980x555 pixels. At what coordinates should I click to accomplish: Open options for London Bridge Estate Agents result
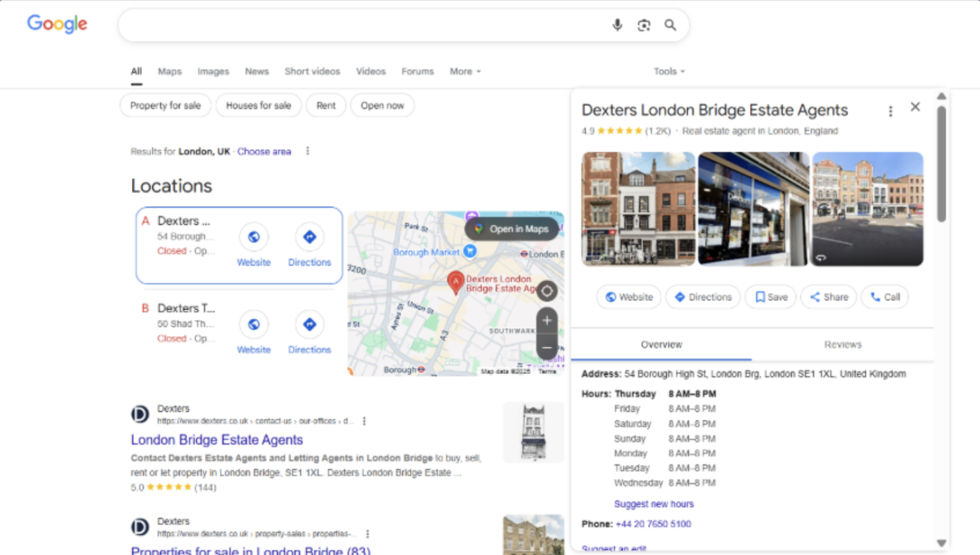(364, 421)
